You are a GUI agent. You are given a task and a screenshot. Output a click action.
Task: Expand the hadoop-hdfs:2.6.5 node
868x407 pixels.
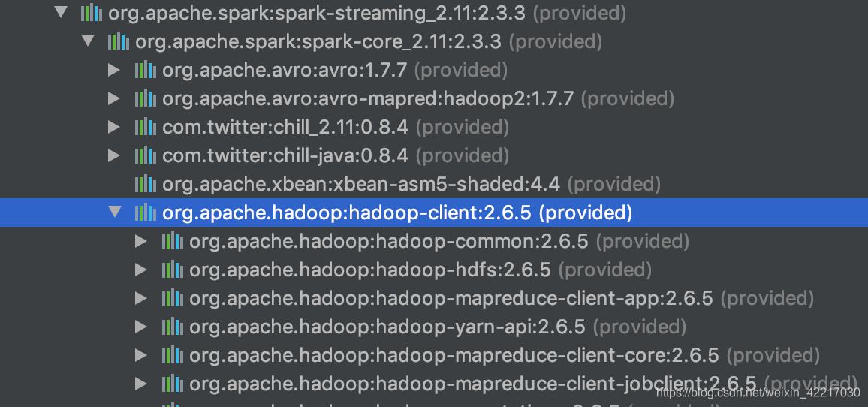pyautogui.click(x=141, y=270)
